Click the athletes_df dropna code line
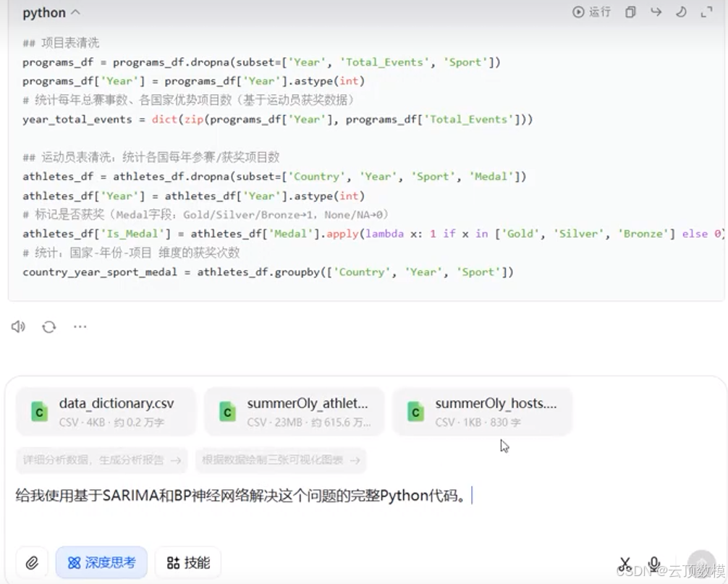 click(274, 177)
